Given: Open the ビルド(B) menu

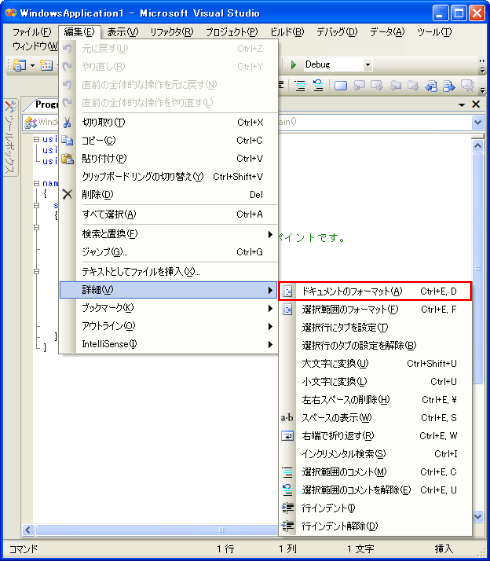Looking at the screenshot, I should tap(287, 32).
